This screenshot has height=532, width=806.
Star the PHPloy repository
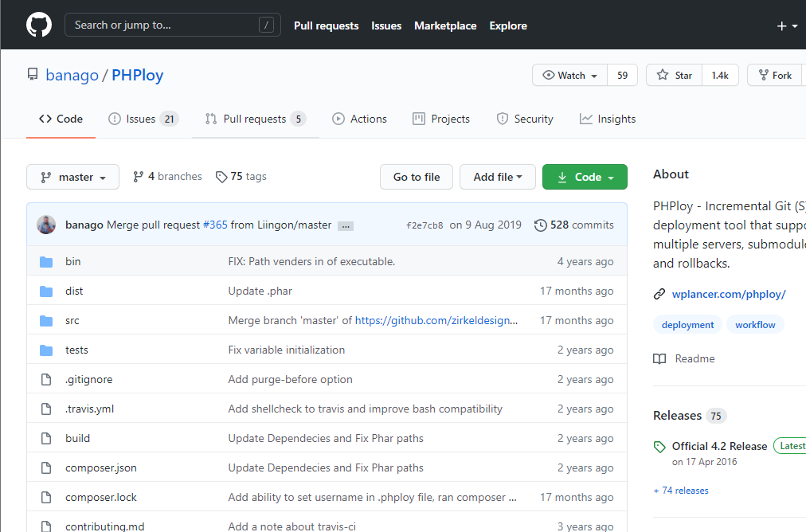[675, 75]
